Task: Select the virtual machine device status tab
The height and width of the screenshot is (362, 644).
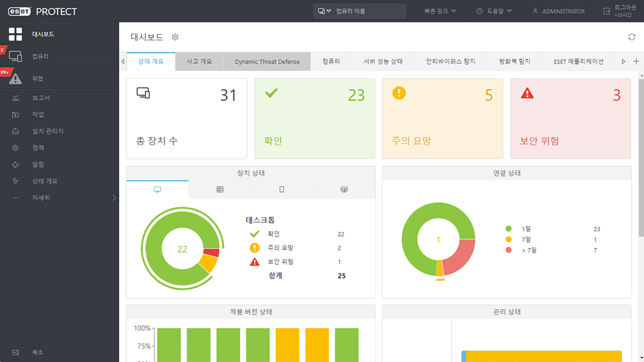Action: (344, 190)
